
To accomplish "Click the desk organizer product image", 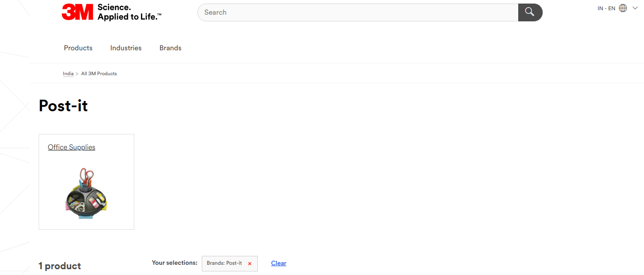I will coord(86,193).
